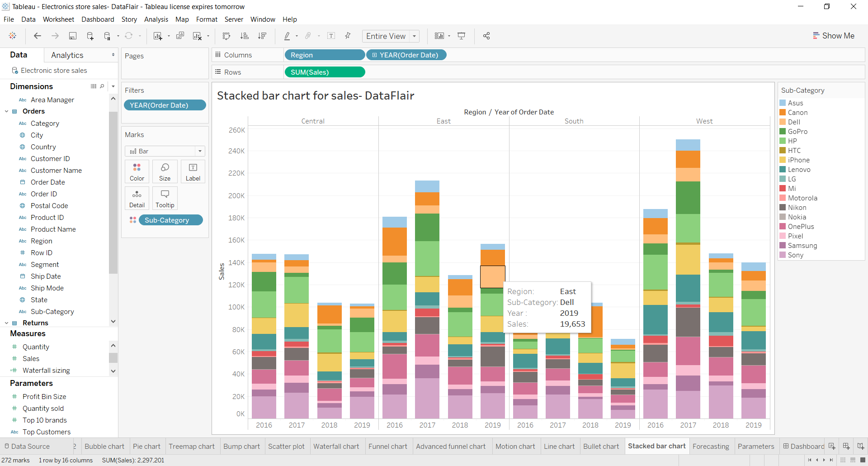This screenshot has height=466, width=868.
Task: Click the Label card in Marks
Action: pos(193,171)
